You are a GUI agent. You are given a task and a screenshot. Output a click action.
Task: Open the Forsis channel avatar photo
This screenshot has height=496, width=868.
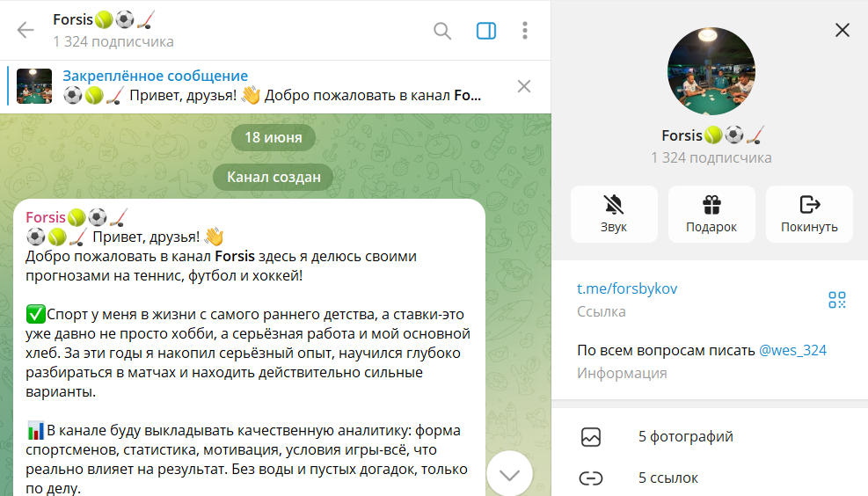[x=711, y=71]
